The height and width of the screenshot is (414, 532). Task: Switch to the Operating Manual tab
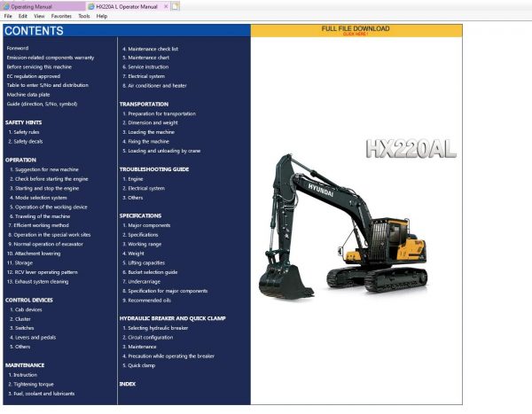click(x=43, y=6)
